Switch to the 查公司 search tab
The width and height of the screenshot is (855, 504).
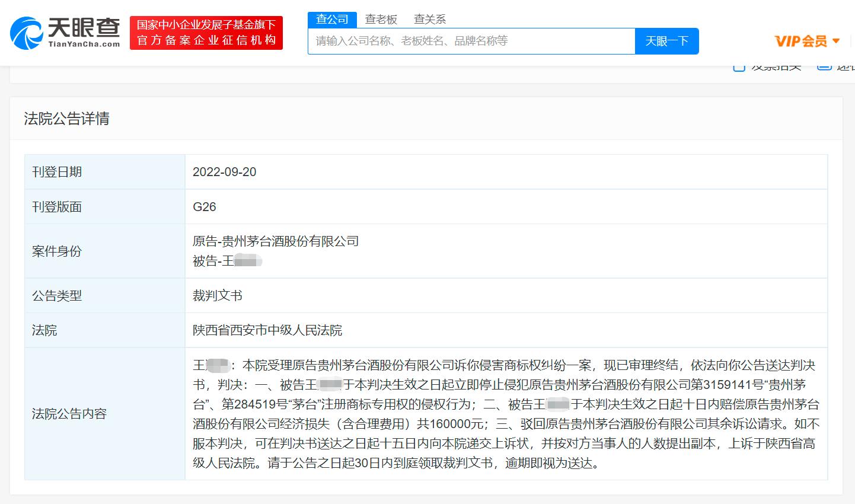[332, 20]
